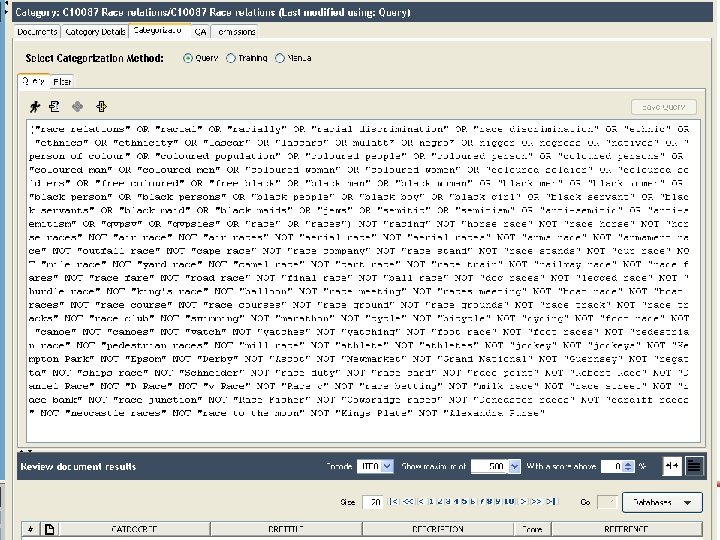Jump forward pages with double right arrow
The width and height of the screenshot is (720, 540).
pyautogui.click(x=536, y=501)
